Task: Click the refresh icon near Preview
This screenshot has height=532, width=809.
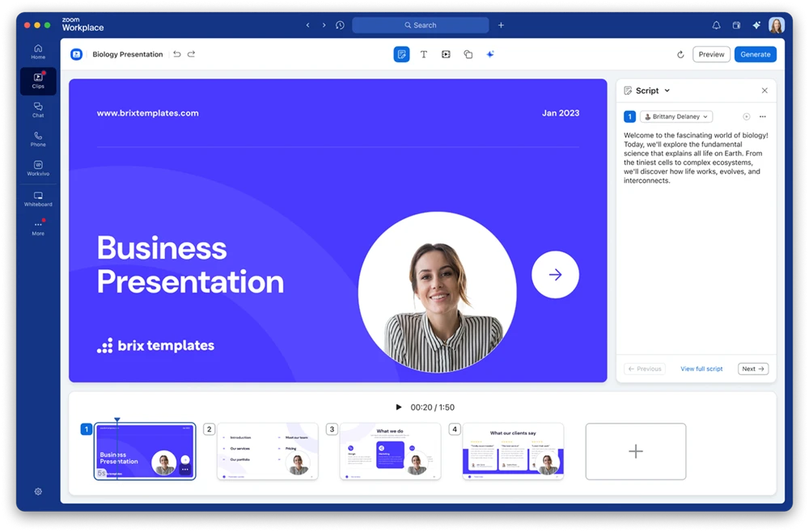Action: tap(680, 54)
